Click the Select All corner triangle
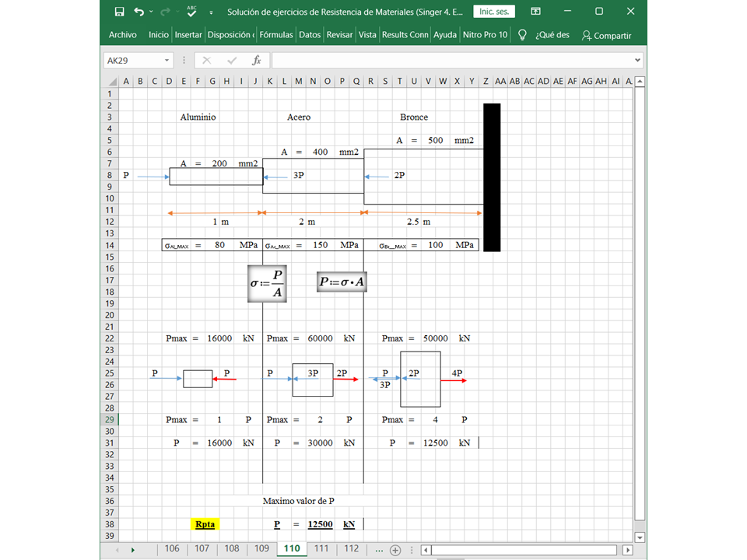Viewport: 747px width, 560px height. click(x=112, y=82)
